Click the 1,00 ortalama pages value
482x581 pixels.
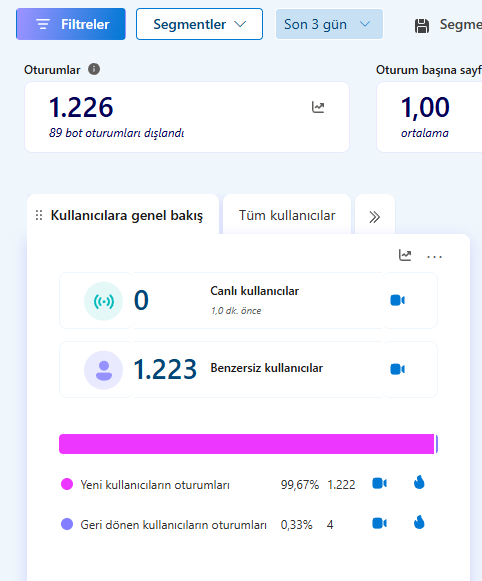tap(425, 107)
